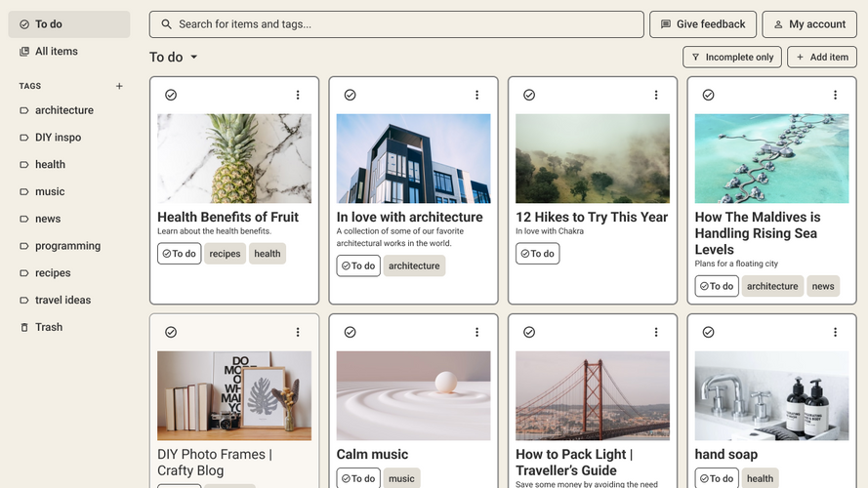
Task: Open the foggy forest thumbnail
Action: point(593,159)
